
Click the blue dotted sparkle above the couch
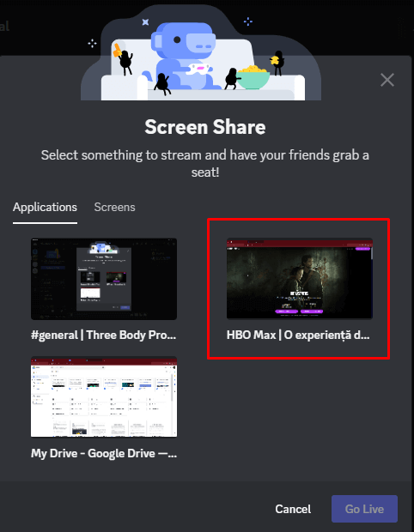point(248,21)
